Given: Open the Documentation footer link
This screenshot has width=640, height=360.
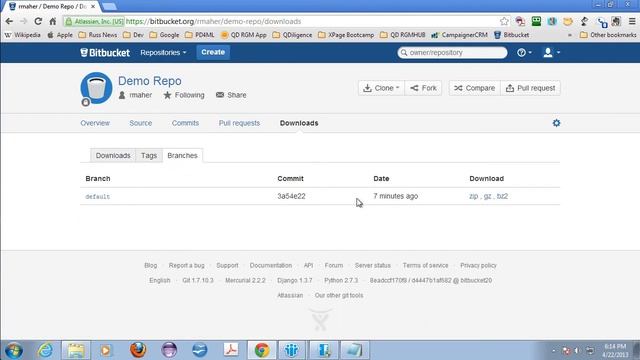Looking at the screenshot, I should pyautogui.click(x=271, y=265).
